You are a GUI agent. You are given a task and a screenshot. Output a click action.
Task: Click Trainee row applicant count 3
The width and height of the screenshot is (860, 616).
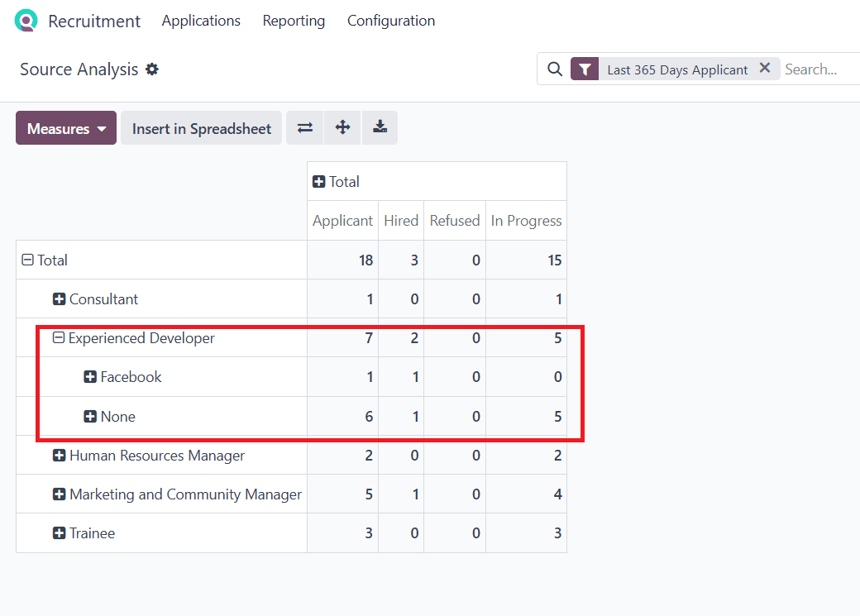click(x=369, y=533)
